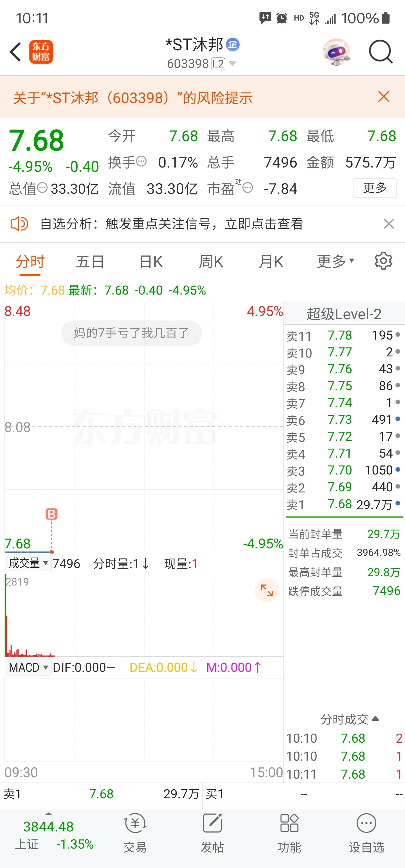Select the 分时 tab

[30, 261]
